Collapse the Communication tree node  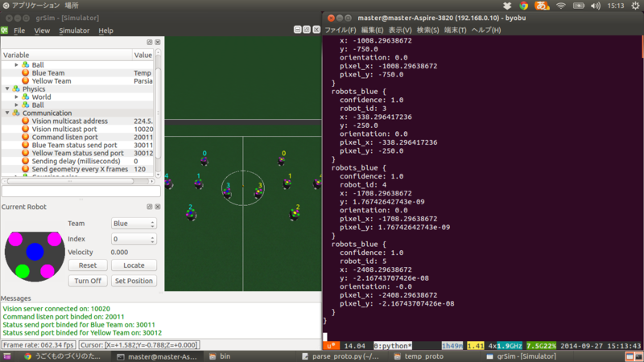tap(7, 113)
